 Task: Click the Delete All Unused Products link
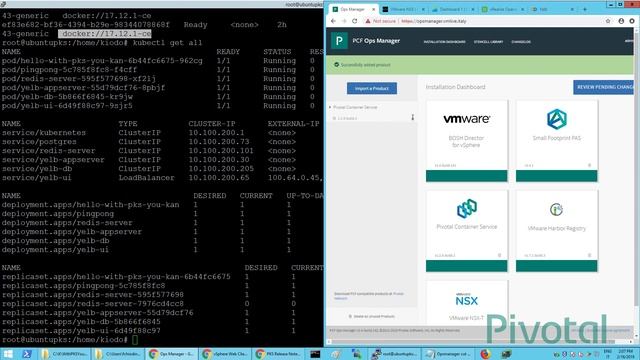(371, 316)
